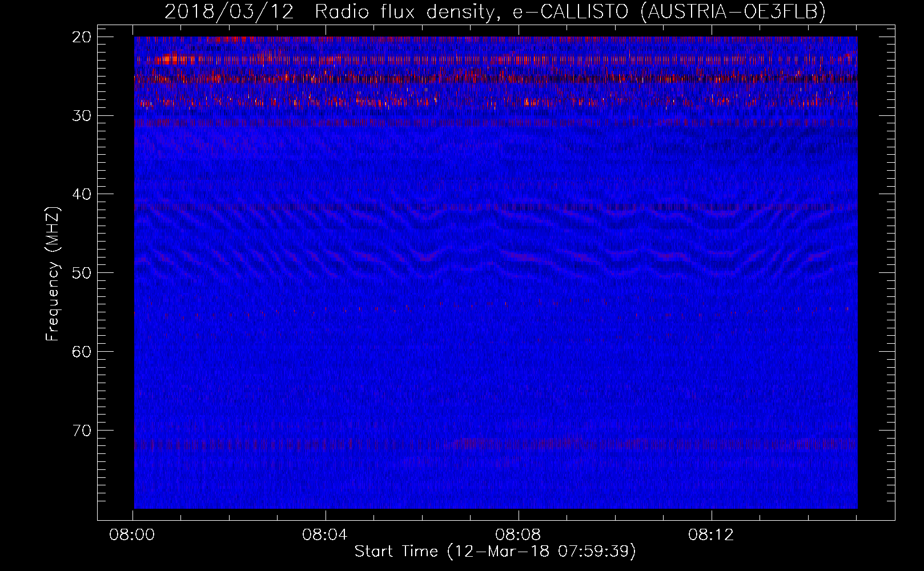Click the 60 MHz y-axis tick label
Screen dimensions: 924x571
point(82,351)
